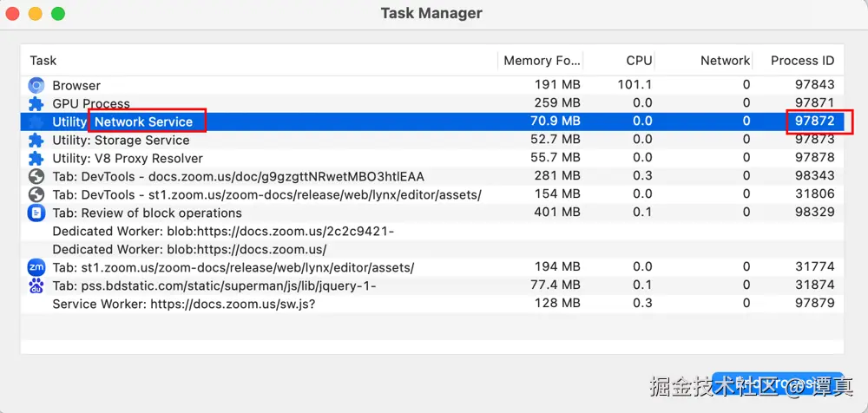Sort by the Network column header

click(x=725, y=61)
